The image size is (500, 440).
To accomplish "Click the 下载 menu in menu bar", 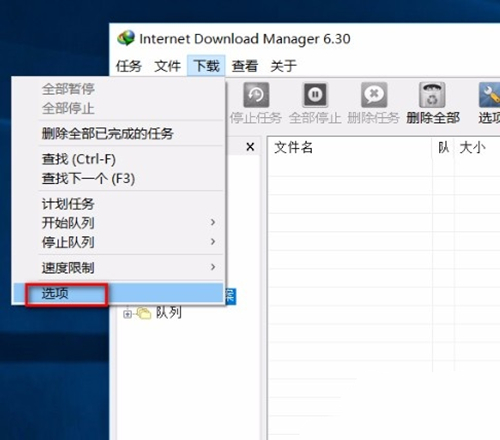I will pyautogui.click(x=206, y=66).
